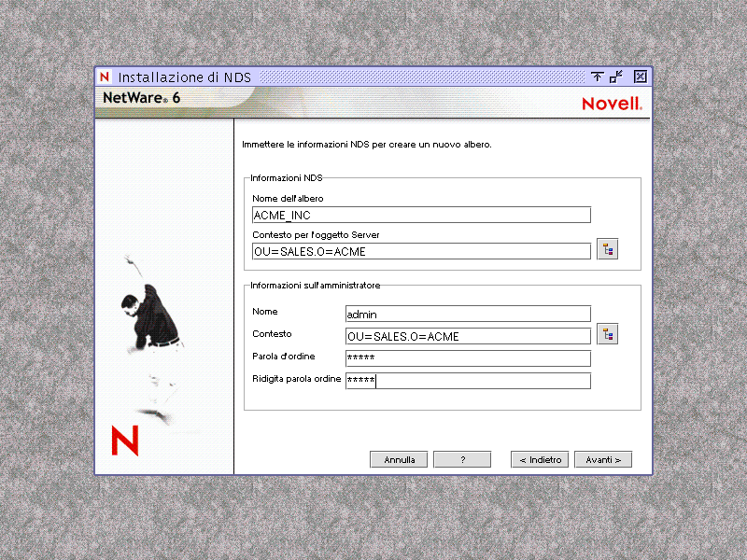Image resolution: width=747 pixels, height=560 pixels.
Task: Restore window using the resize icon
Action: [615, 77]
